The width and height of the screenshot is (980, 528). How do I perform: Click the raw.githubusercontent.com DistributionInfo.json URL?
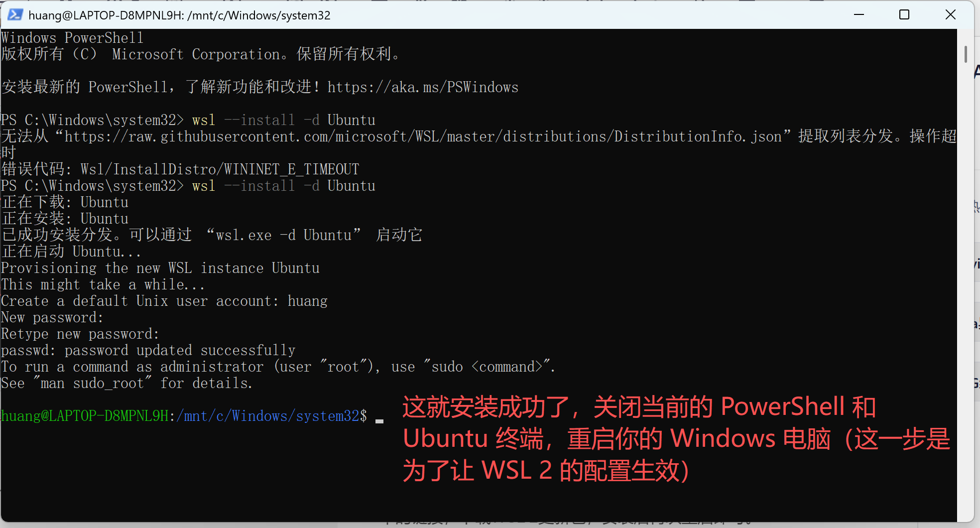coord(423,136)
